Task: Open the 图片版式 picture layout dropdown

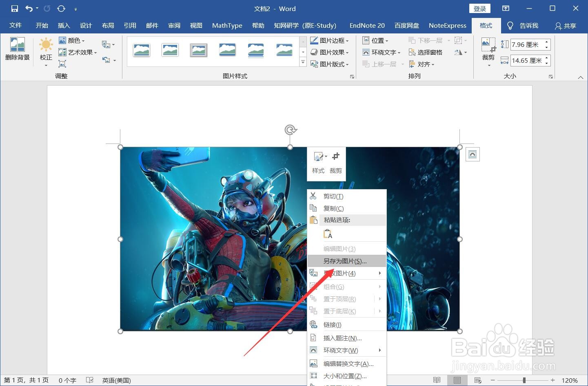Action: pyautogui.click(x=330, y=64)
